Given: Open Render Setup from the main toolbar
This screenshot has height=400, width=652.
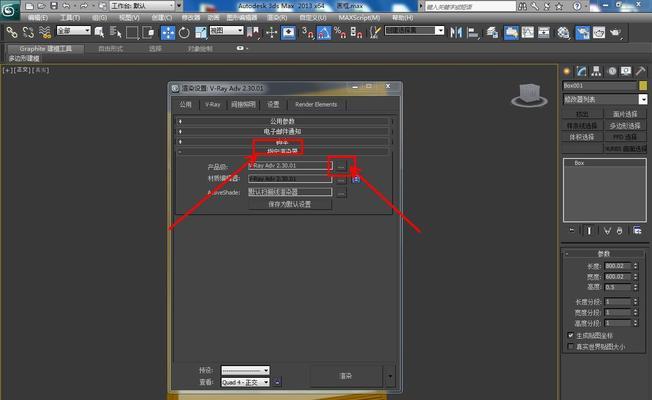Looking at the screenshot, I should [x=582, y=32].
